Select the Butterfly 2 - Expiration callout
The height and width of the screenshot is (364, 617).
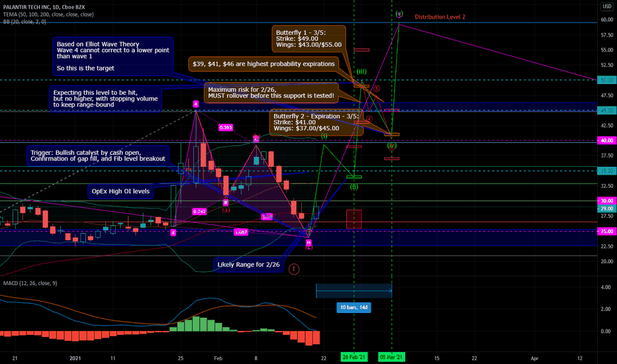pyautogui.click(x=316, y=122)
